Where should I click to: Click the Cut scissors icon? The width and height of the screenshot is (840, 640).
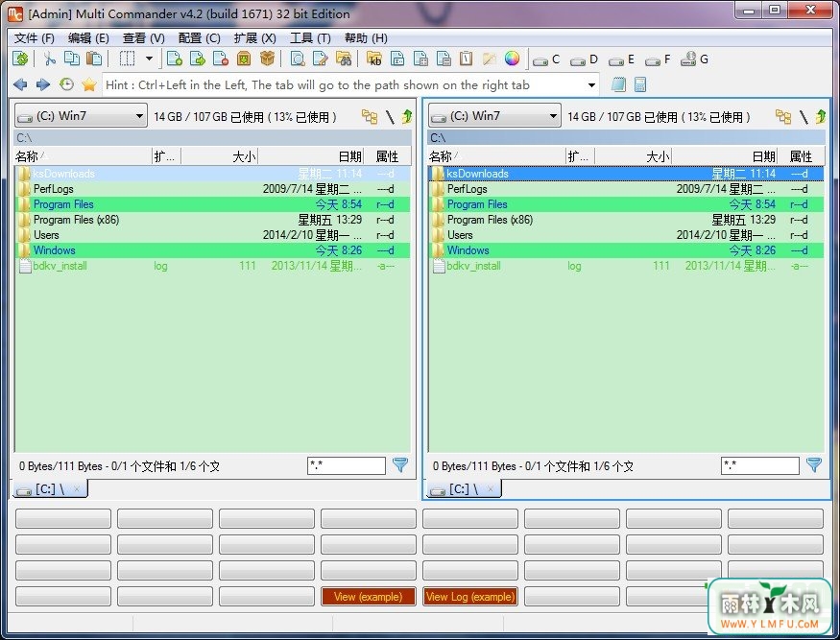(x=50, y=59)
